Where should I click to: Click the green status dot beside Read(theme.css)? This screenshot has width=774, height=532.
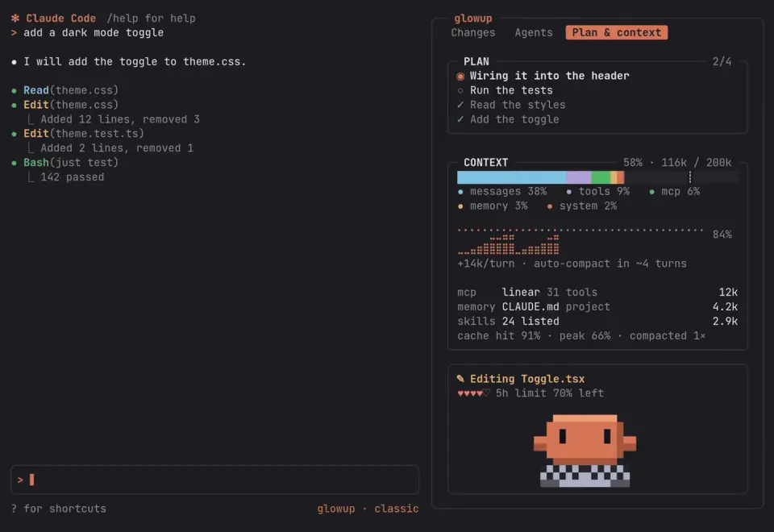coord(15,91)
